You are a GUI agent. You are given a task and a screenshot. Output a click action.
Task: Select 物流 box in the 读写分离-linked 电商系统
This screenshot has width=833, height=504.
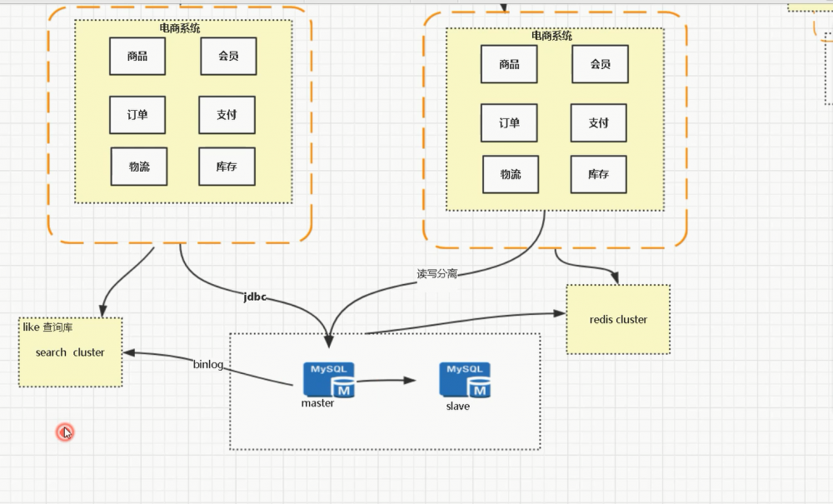tap(511, 174)
